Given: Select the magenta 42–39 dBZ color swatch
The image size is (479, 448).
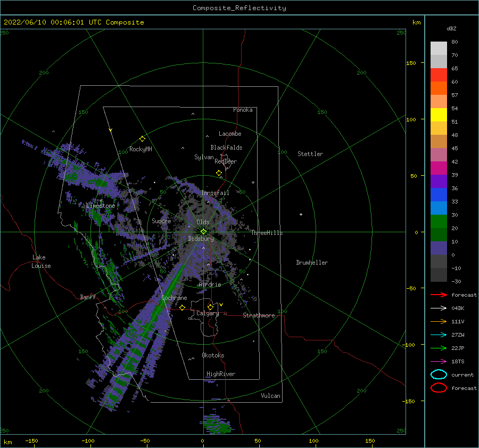Looking at the screenshot, I should click(439, 168).
